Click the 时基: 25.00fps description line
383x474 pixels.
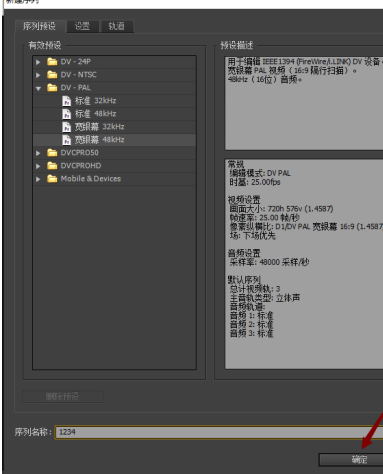coord(255,182)
